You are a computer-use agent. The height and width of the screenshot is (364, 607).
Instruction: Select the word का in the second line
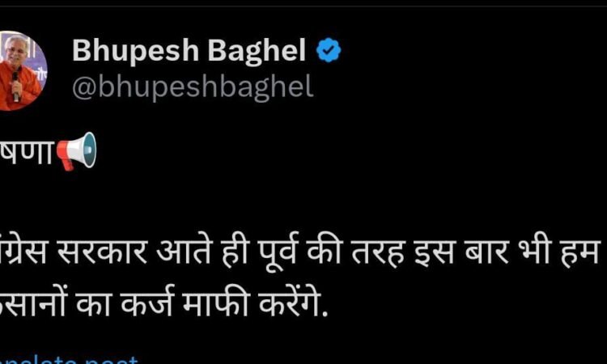click(93, 303)
